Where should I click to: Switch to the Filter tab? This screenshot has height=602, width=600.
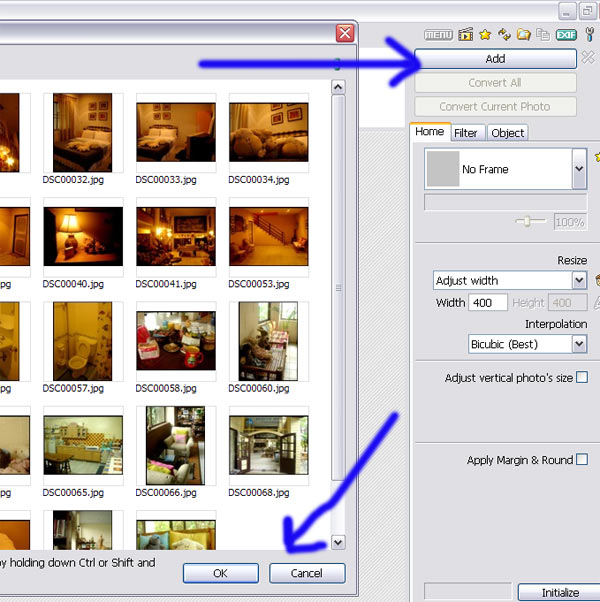tap(466, 133)
